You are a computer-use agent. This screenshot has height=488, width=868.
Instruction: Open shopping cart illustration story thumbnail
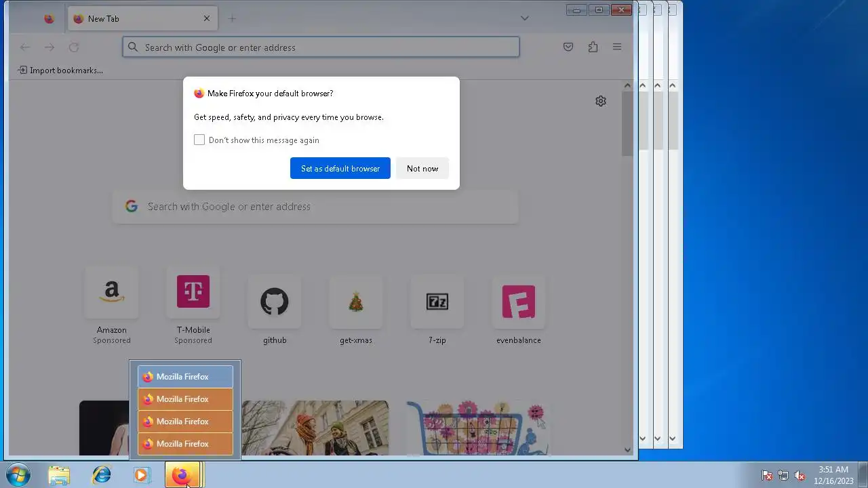pyautogui.click(x=478, y=428)
